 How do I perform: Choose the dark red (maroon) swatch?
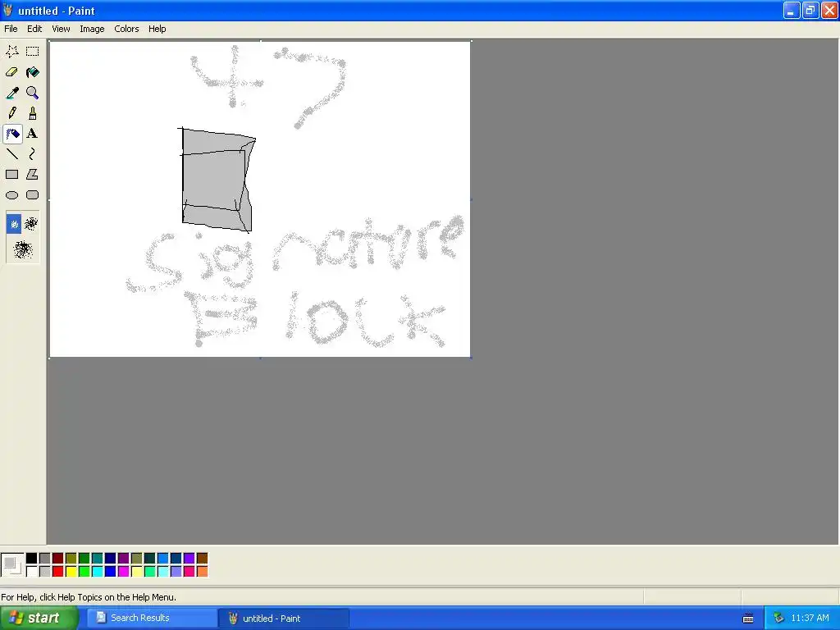(x=58, y=558)
